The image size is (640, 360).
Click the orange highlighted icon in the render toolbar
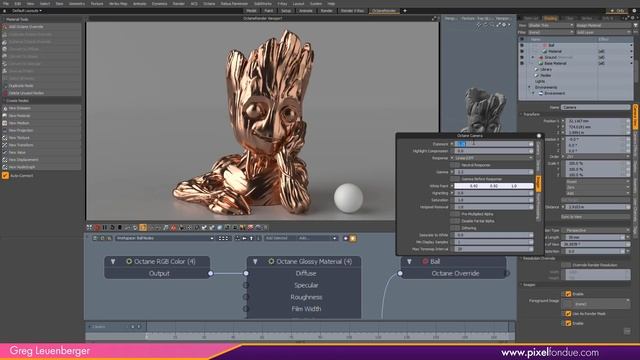pyautogui.click(x=143, y=227)
